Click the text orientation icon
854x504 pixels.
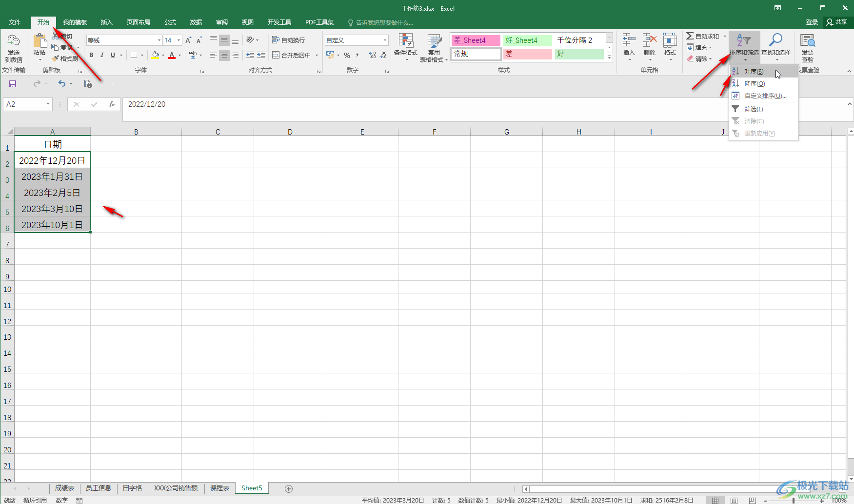pyautogui.click(x=251, y=40)
